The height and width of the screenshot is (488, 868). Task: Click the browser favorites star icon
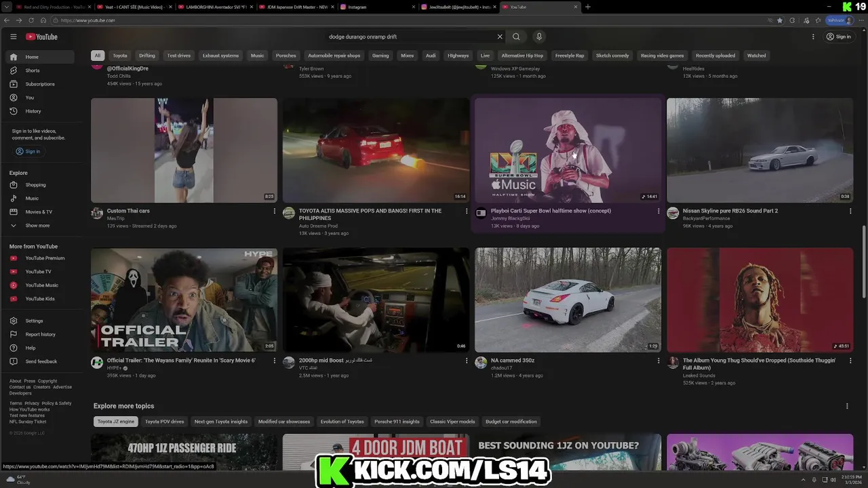point(780,20)
